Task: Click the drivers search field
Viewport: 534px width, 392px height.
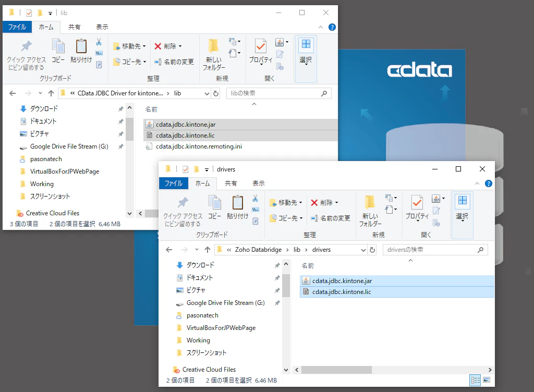Action: point(435,250)
